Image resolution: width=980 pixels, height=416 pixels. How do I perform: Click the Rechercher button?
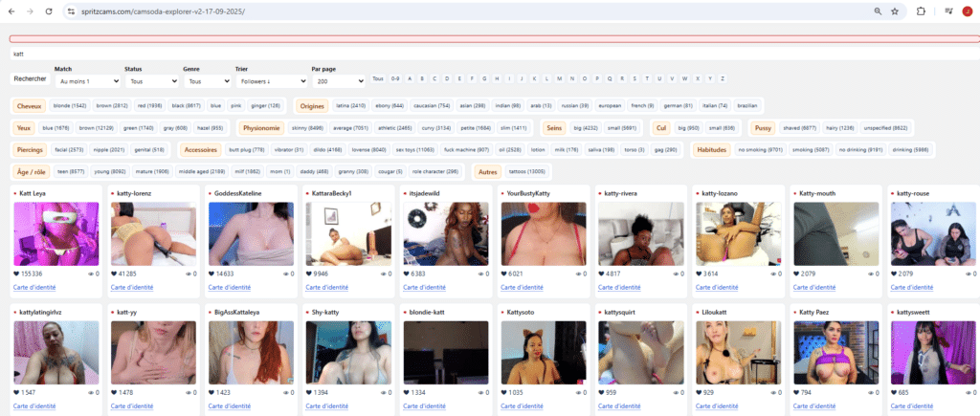coord(30,78)
